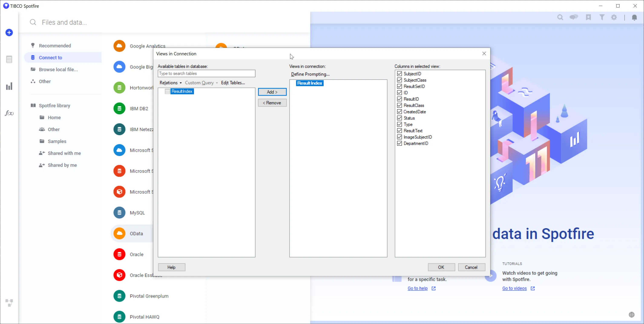
Task: Expand the Relations dropdown
Action: point(171,83)
